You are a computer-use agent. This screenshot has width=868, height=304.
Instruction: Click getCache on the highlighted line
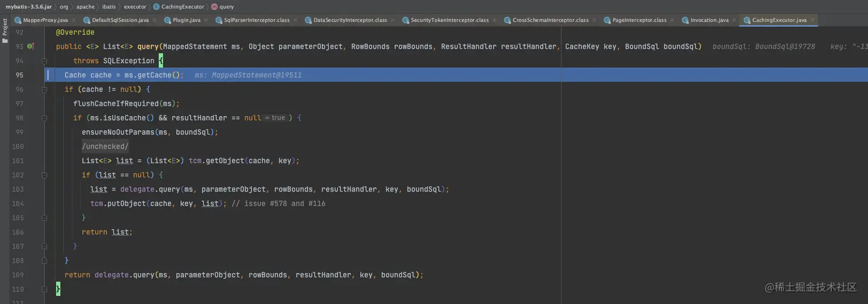[154, 75]
